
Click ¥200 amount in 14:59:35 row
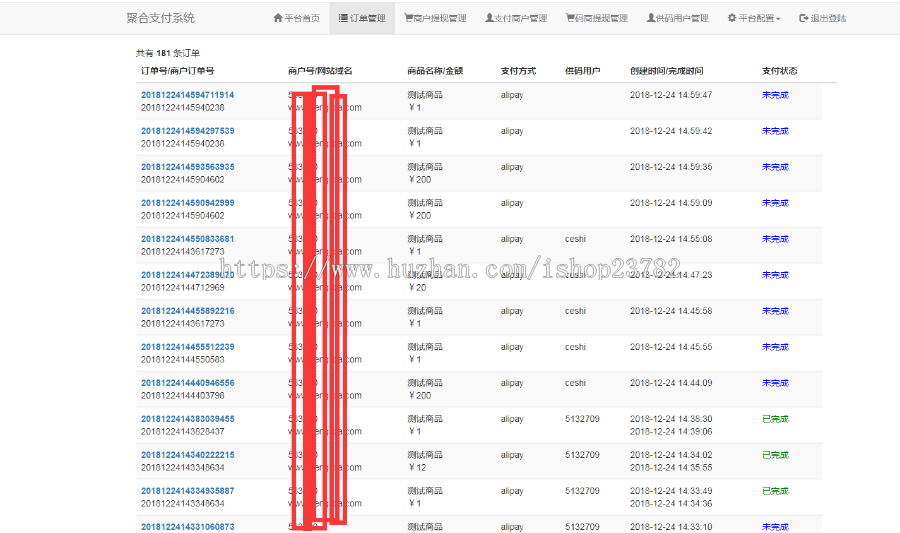click(x=420, y=180)
